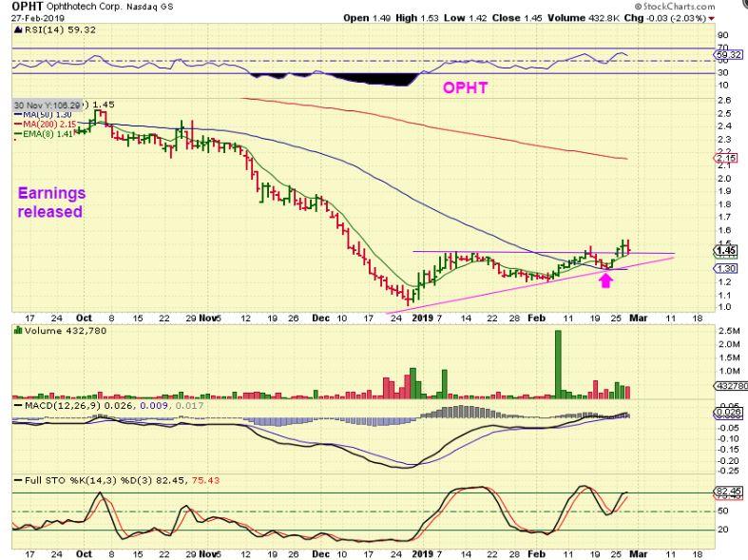Click the 2.15 MA(200) price axis tag

(725, 158)
